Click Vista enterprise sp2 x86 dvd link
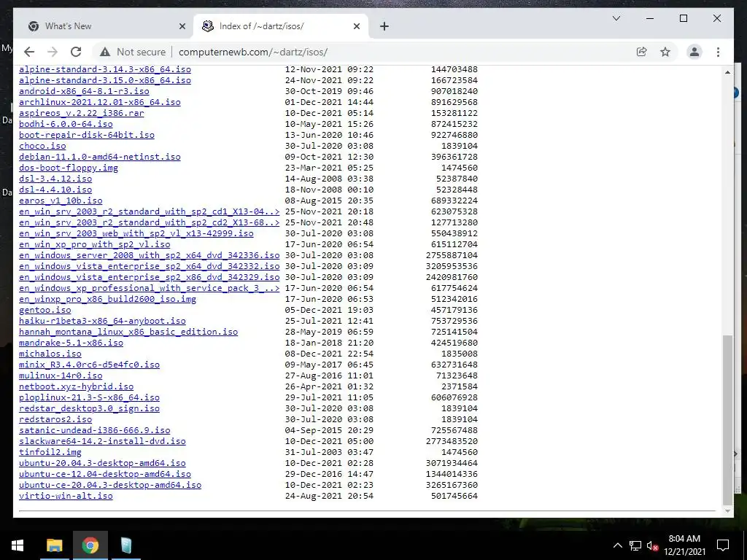This screenshot has width=747, height=560. (149, 278)
